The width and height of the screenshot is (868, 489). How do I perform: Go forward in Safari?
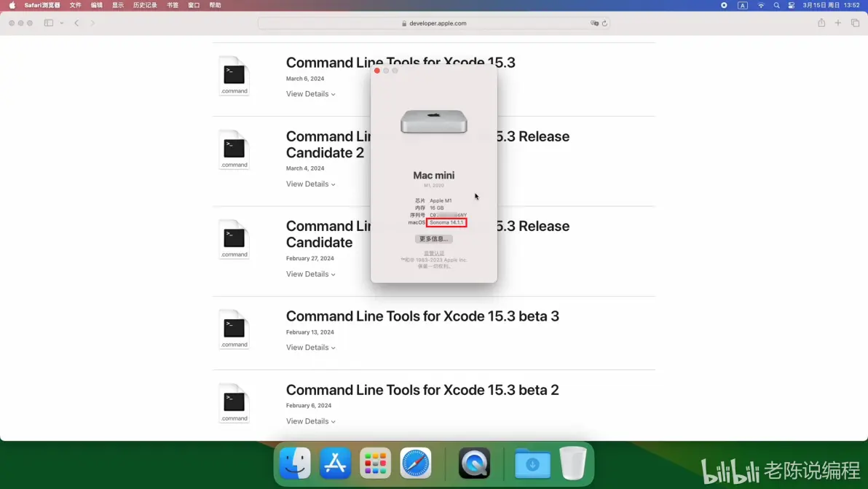click(x=92, y=23)
